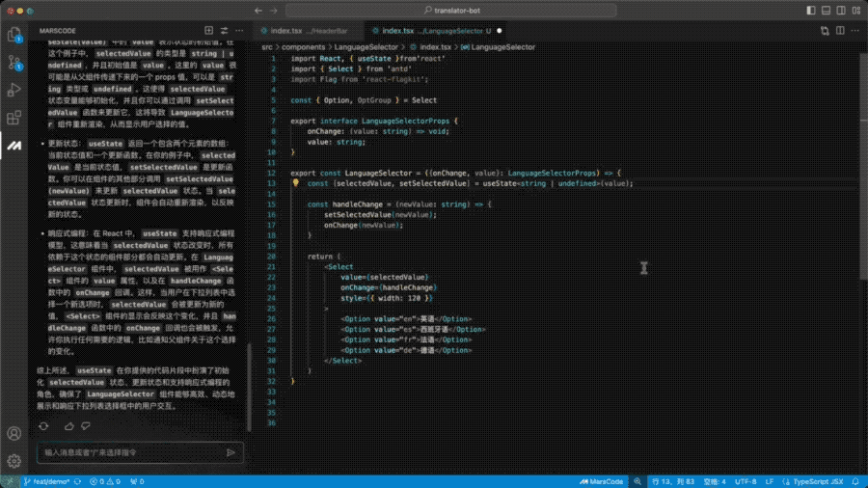Show code actions lightbulb on line 13
This screenshot has height=488, width=868.
pos(296,182)
